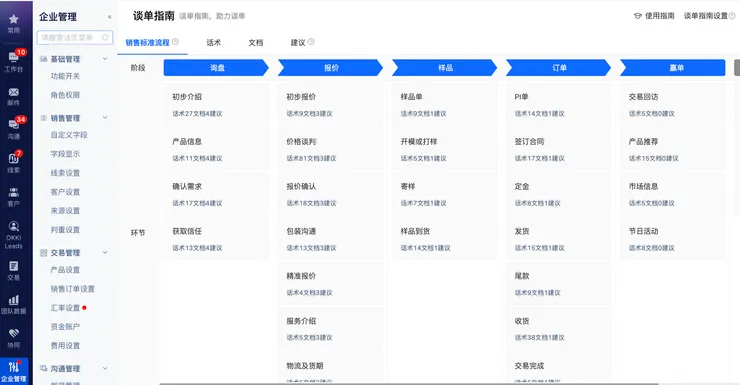
Task: Open the 团队数据 chart icon
Action: click(x=14, y=300)
